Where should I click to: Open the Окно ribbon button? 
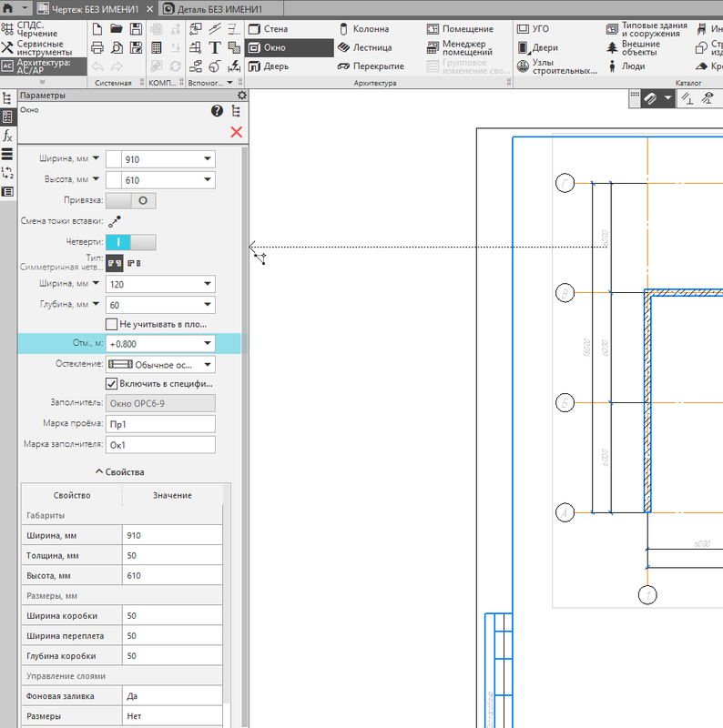click(x=290, y=47)
